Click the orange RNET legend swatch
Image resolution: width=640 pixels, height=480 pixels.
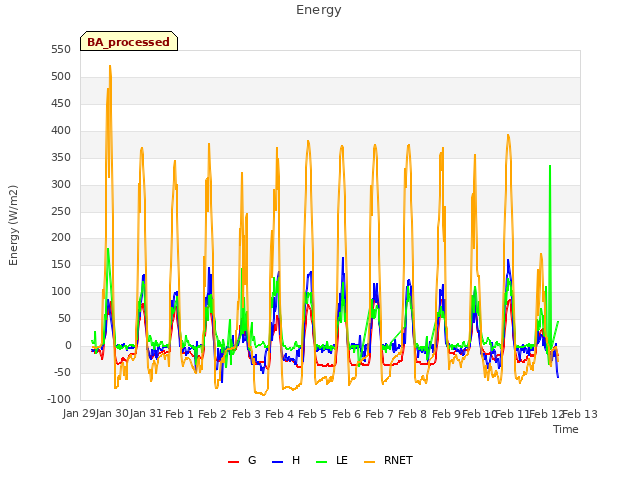[369, 462]
